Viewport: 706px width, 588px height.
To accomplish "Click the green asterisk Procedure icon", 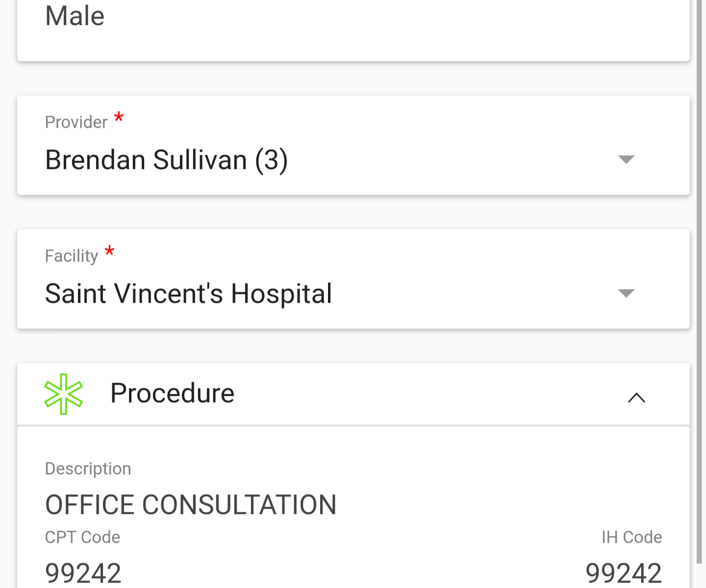I will pyautogui.click(x=64, y=394).
